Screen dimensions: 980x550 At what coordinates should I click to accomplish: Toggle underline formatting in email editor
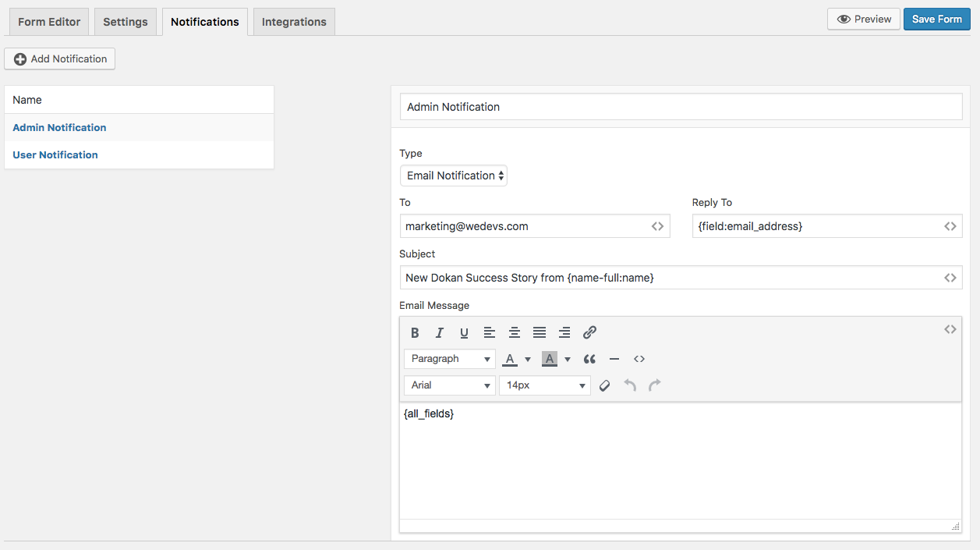464,333
